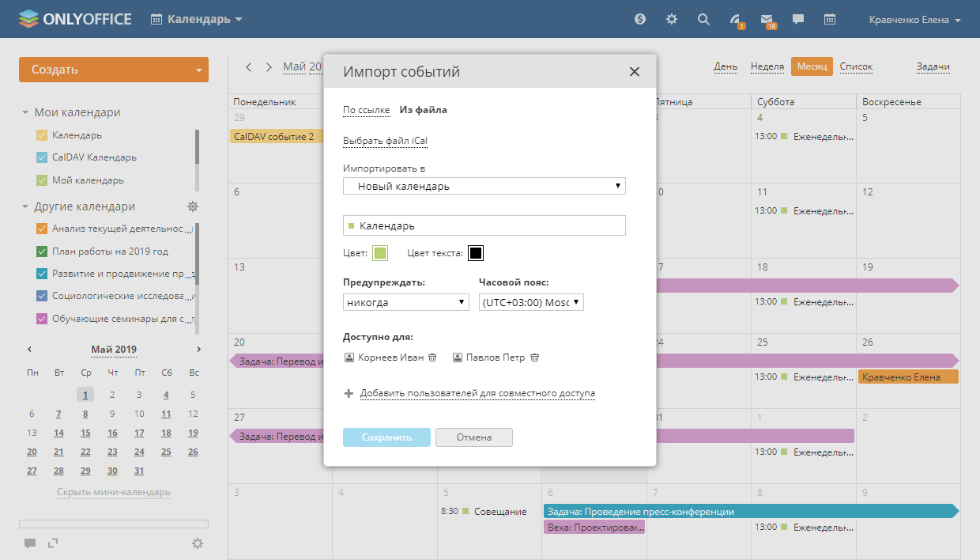The height and width of the screenshot is (560, 980).
Task: Toggle the CalDAV Календарь checkbox
Action: pyautogui.click(x=43, y=157)
